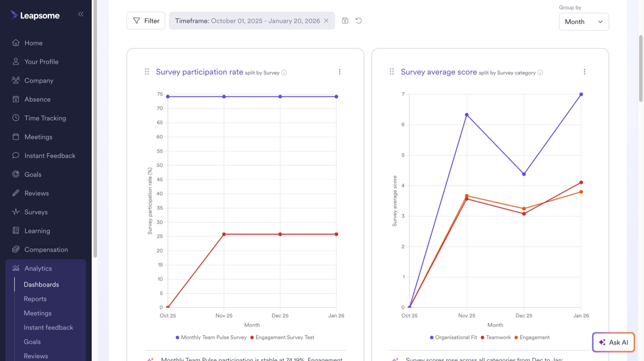Open Reports under Analytics
The height and width of the screenshot is (361, 644).
(35, 299)
